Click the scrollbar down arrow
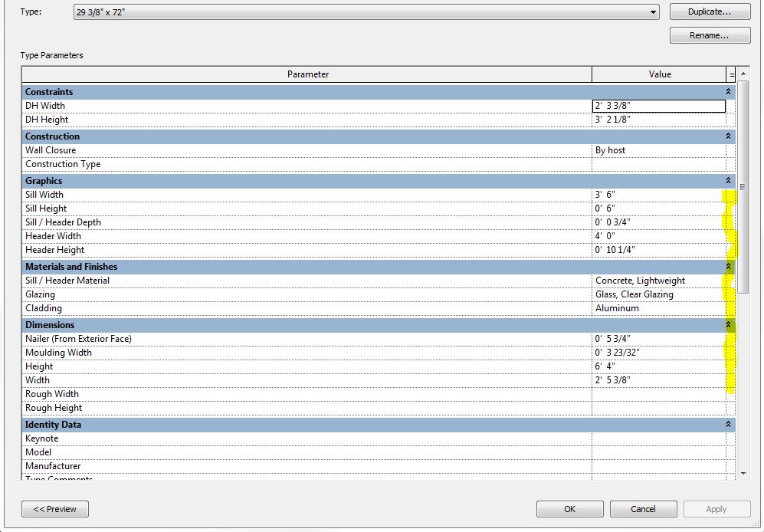Screen dimensions: 764x532 click(743, 473)
